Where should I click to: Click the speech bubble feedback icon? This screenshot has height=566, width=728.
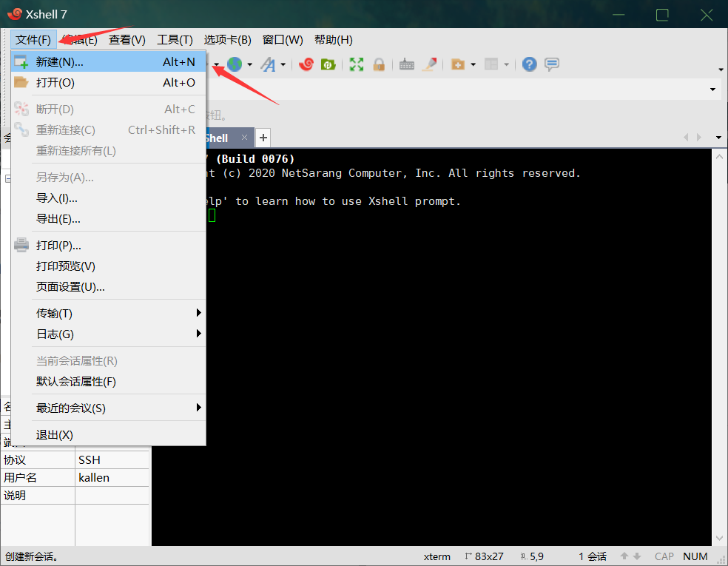pyautogui.click(x=552, y=64)
